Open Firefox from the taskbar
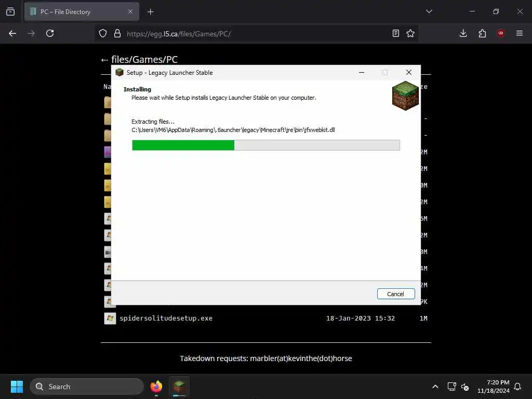The image size is (532, 399). (156, 387)
